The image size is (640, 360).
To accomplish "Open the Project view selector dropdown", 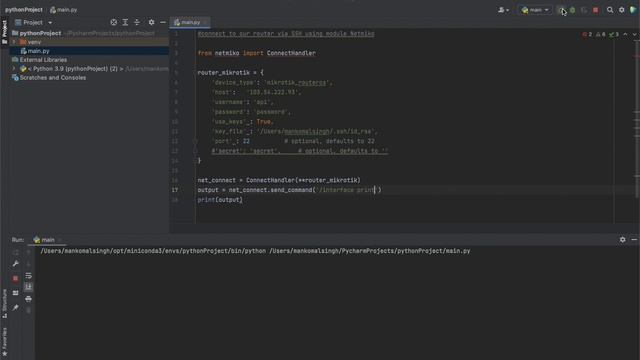I will tap(33, 22).
